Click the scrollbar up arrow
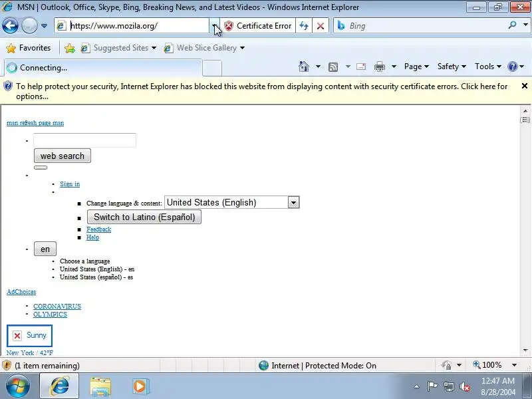 coord(525,111)
